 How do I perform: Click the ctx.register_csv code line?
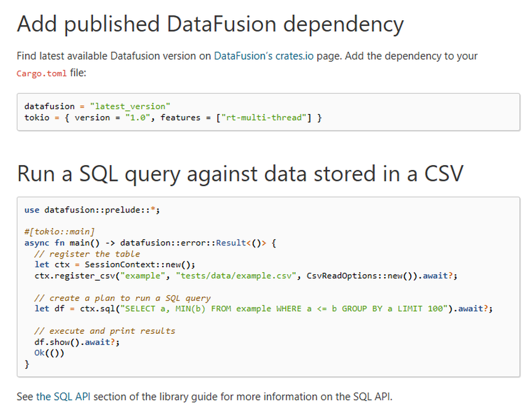[246, 275]
